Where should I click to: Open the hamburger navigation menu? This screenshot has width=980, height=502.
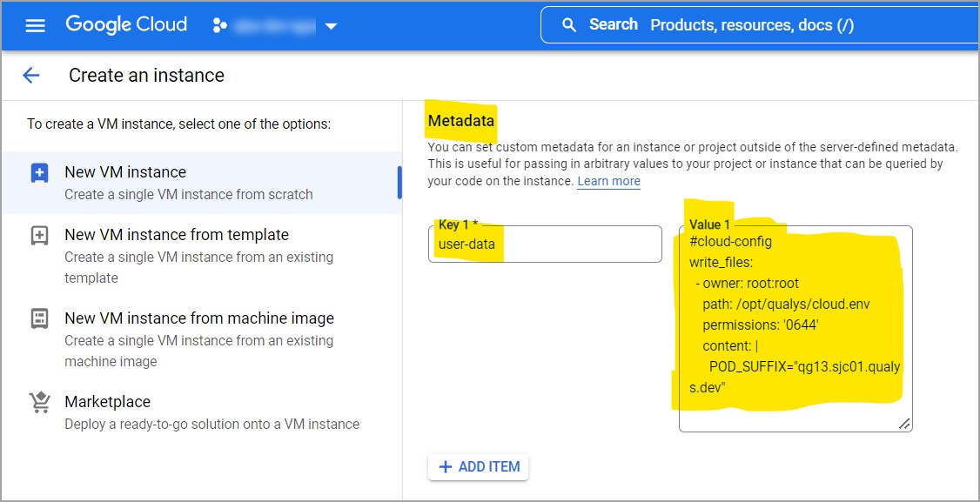pos(35,25)
